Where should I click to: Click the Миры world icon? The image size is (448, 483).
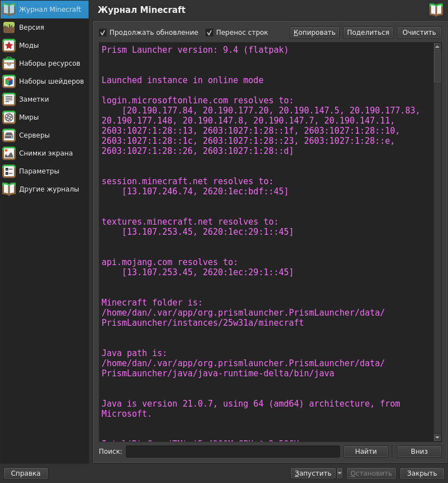click(x=9, y=117)
